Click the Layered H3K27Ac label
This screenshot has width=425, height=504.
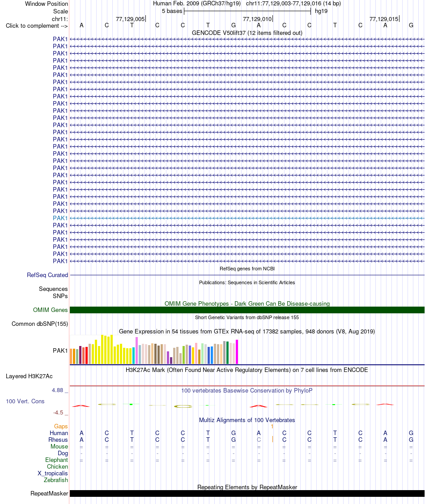click(x=29, y=376)
